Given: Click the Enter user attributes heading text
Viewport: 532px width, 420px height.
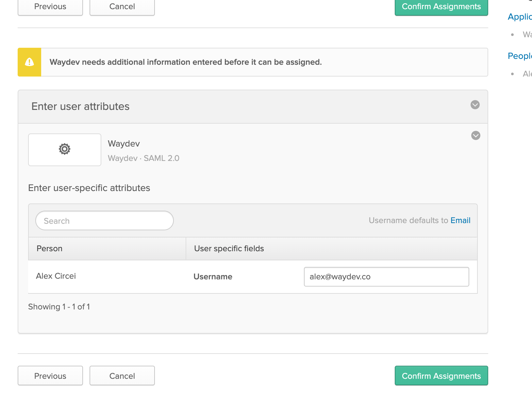Looking at the screenshot, I should 80,107.
